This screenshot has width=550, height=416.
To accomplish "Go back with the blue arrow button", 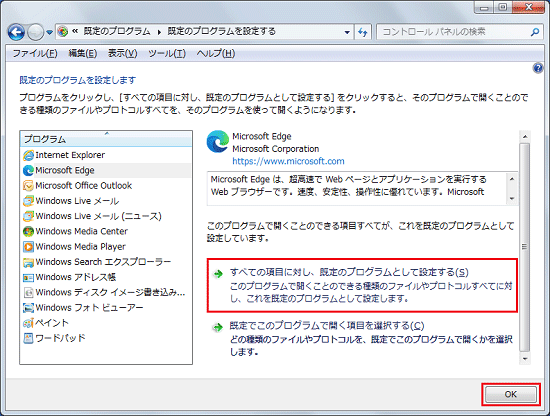I will [16, 32].
